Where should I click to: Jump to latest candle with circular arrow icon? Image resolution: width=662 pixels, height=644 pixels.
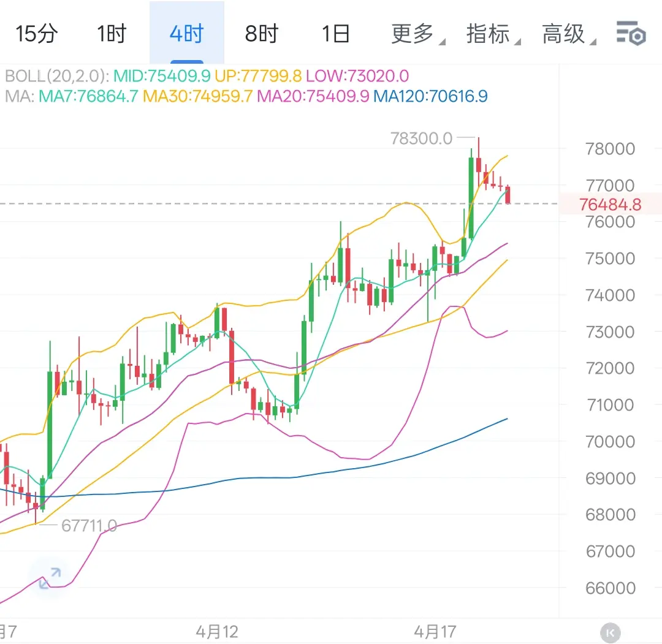(x=610, y=632)
